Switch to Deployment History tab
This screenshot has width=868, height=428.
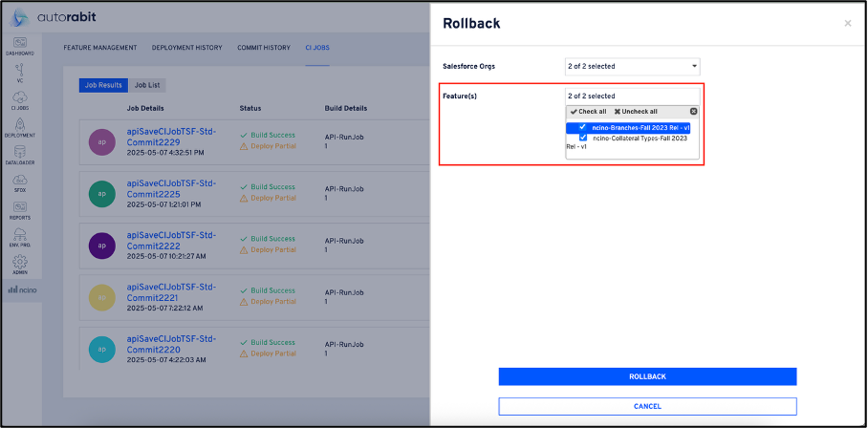187,47
